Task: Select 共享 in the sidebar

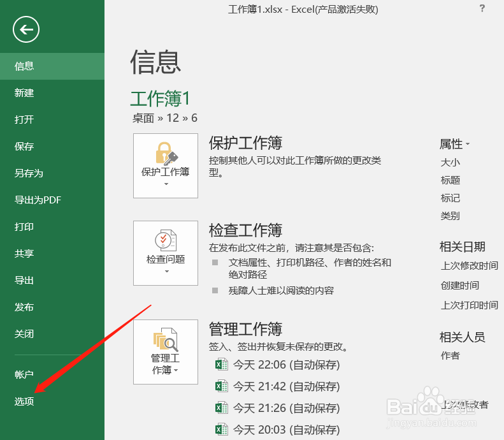Action: (52, 253)
